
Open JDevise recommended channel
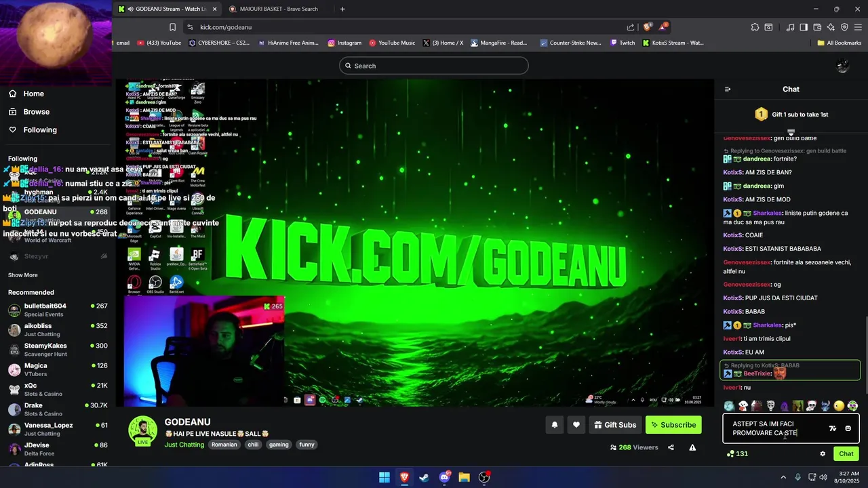coord(57,449)
